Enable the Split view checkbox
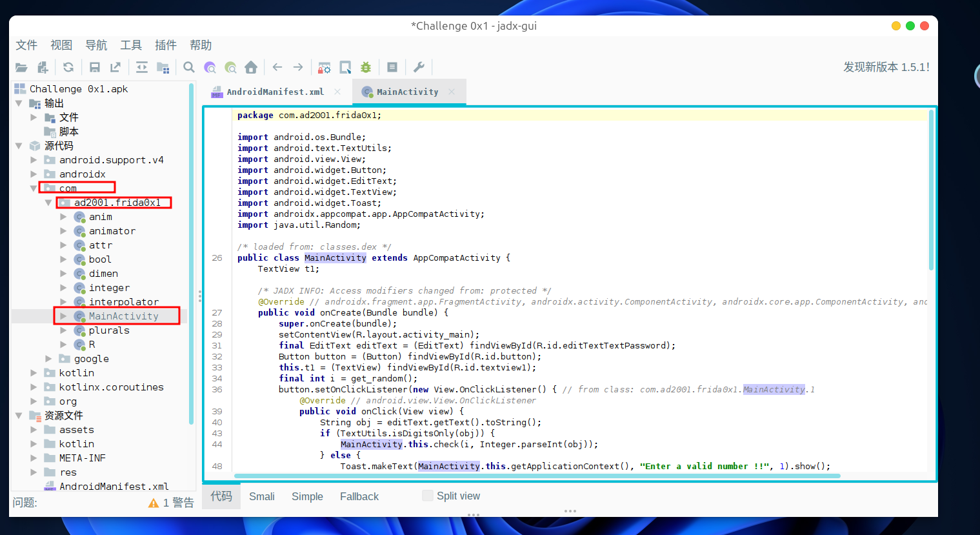This screenshot has width=980, height=535. tap(427, 496)
